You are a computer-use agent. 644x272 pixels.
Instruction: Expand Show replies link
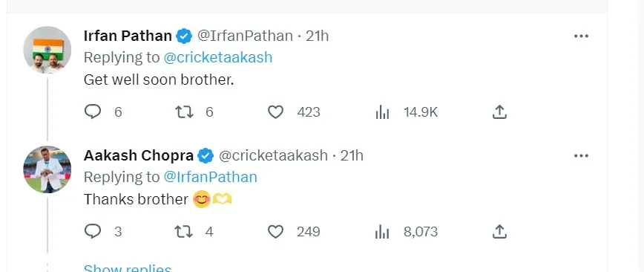[128, 268]
